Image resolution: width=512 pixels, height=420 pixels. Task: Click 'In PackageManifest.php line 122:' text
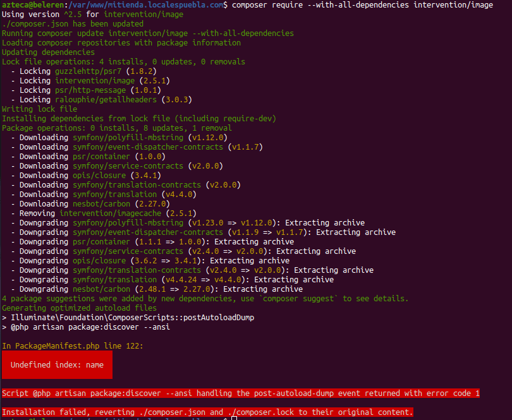[x=73, y=345]
